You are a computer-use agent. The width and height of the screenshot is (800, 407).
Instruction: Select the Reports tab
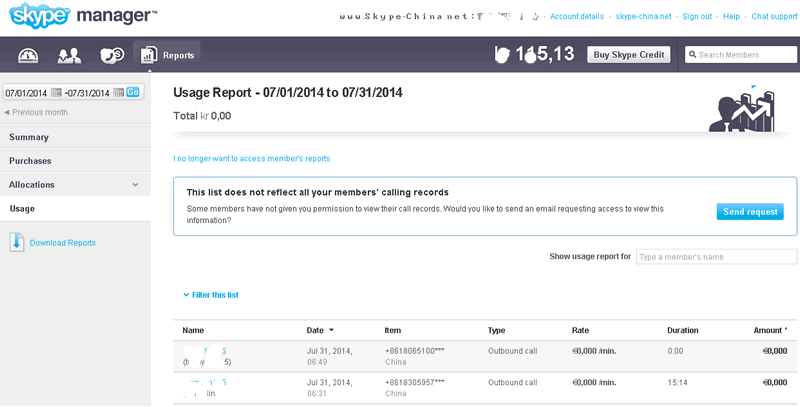click(167, 55)
